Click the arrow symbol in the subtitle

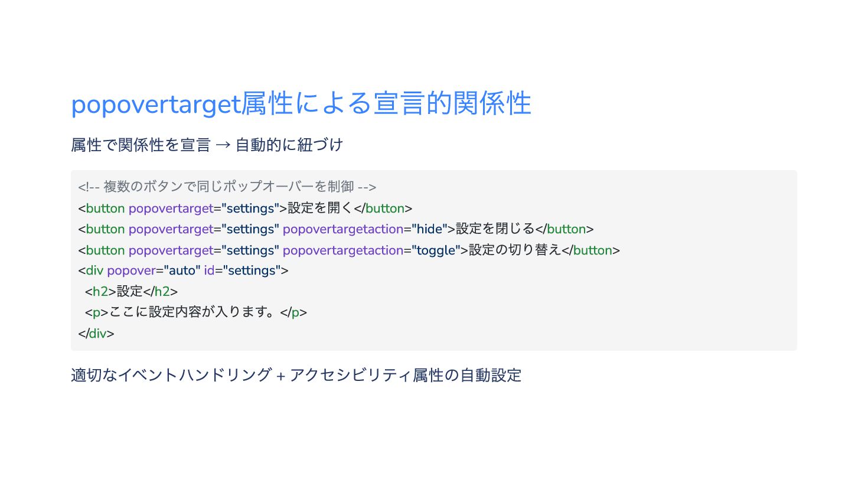point(223,145)
